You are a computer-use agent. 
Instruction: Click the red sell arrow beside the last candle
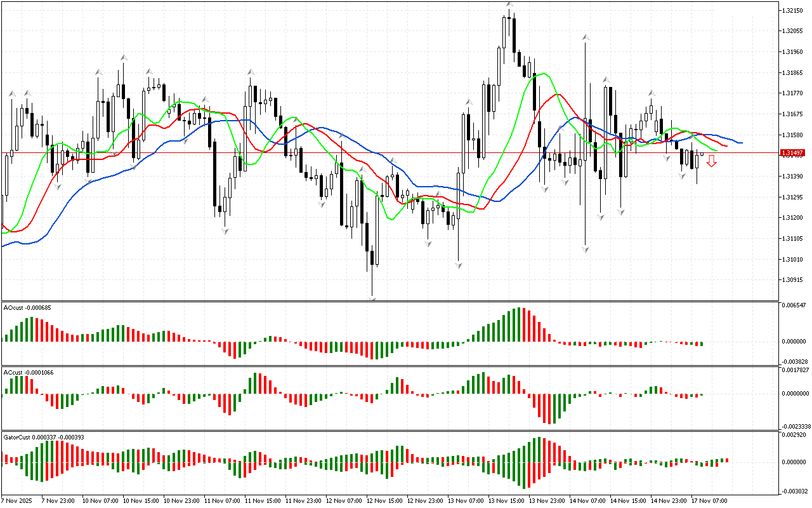pos(712,162)
